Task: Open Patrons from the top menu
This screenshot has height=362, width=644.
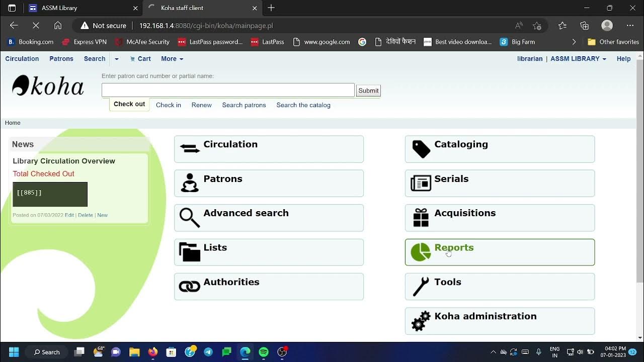Action: tap(61, 59)
